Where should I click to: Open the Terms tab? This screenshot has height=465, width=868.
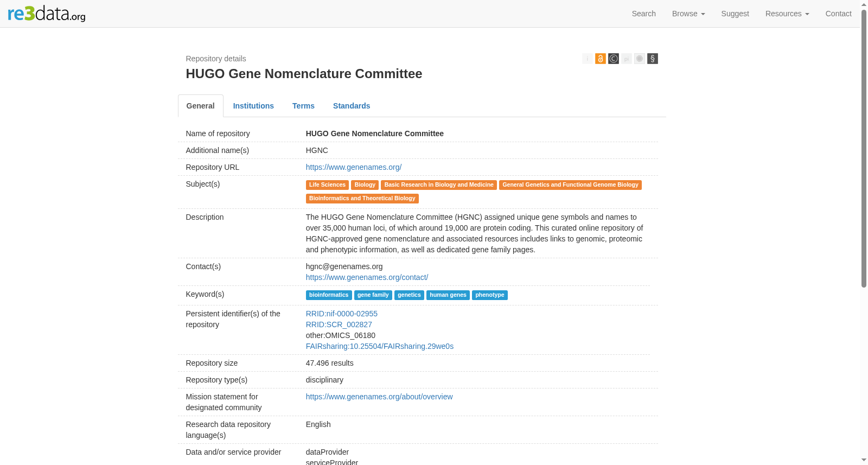(303, 106)
